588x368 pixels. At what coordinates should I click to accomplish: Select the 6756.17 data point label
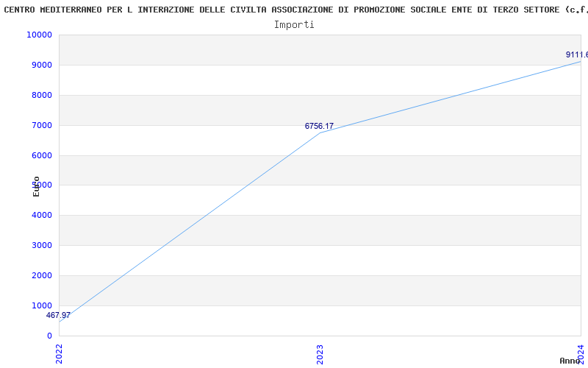[x=319, y=126]
